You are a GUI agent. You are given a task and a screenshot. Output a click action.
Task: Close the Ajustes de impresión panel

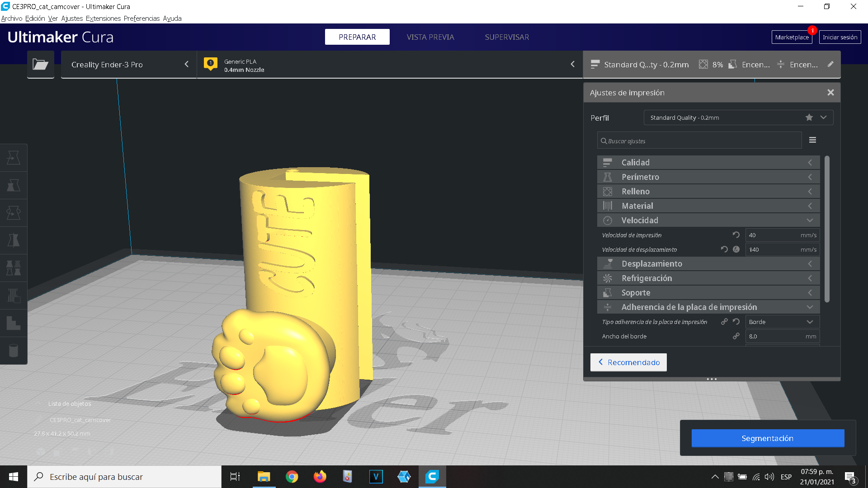(830, 93)
